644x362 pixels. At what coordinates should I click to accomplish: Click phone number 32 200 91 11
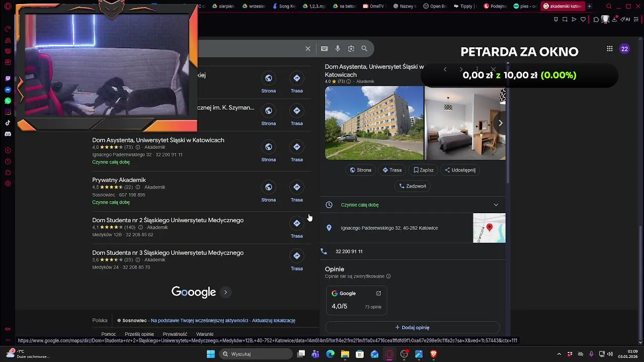[349, 251]
